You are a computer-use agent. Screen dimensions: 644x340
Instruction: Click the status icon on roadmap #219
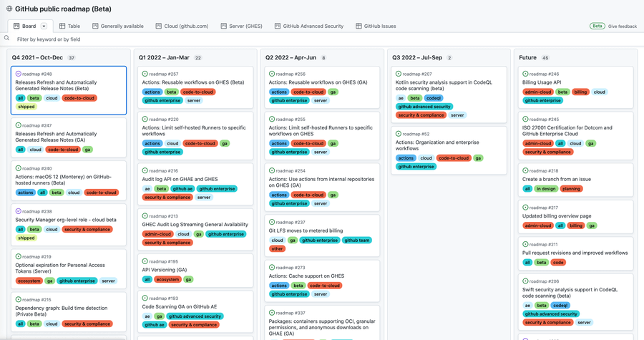pyautogui.click(x=18, y=257)
